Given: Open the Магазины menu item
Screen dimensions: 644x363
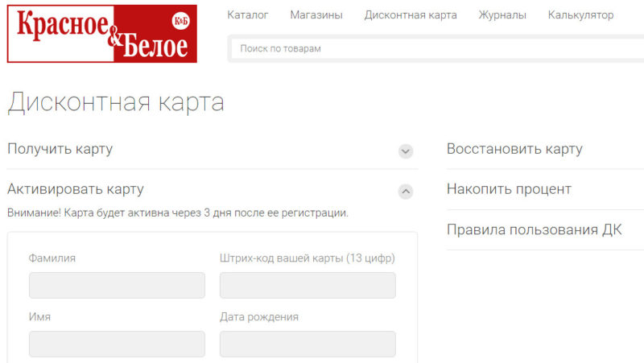Looking at the screenshot, I should point(316,15).
